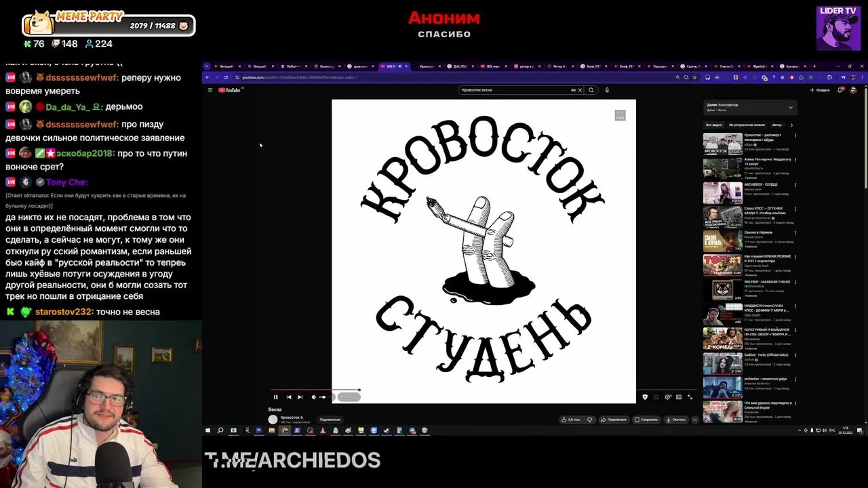Adjust the player volume slider
The width and height of the screenshot is (868, 488).
(x=325, y=397)
